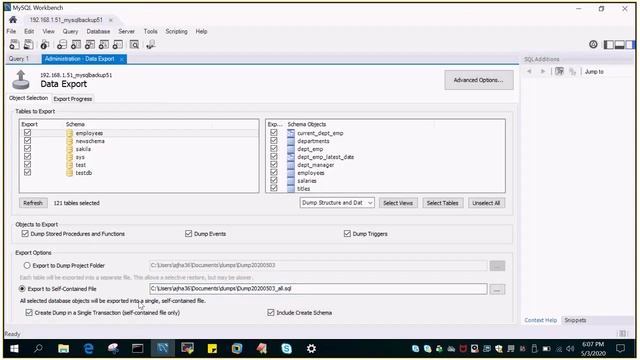Toggle Dump Stored Procedures and Functions

coord(25,233)
